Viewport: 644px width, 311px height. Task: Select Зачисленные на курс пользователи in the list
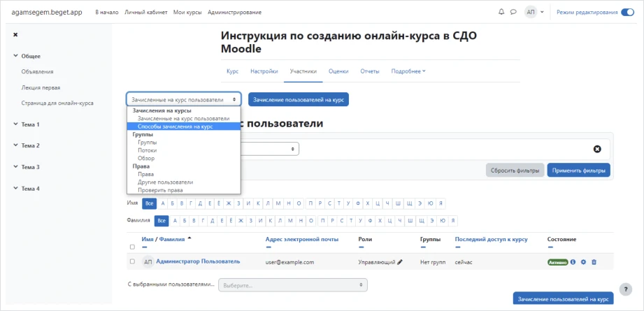[184, 119]
